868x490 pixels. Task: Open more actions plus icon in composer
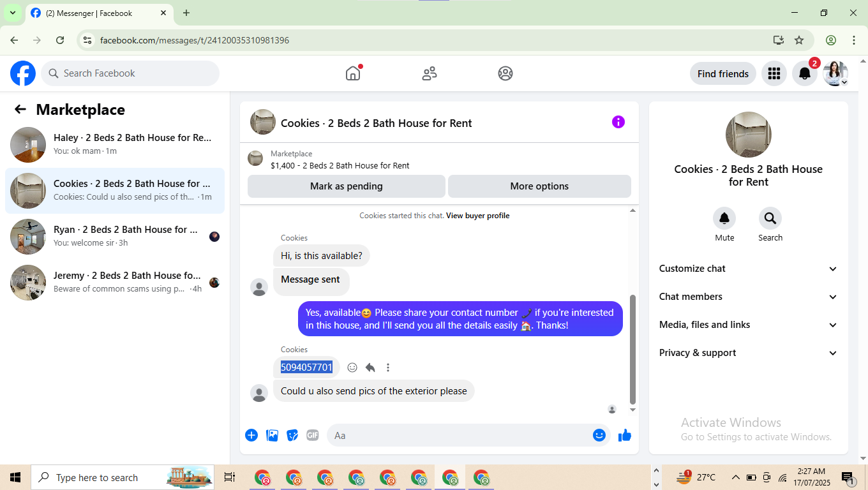[x=251, y=435]
